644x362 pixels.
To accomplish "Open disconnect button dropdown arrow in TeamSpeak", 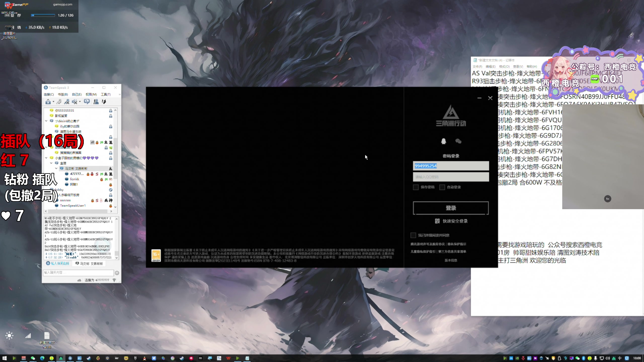I will click(x=53, y=102).
